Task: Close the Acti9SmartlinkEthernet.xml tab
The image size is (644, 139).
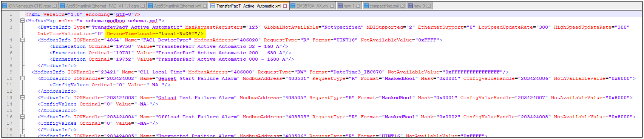Action: pos(205,6)
